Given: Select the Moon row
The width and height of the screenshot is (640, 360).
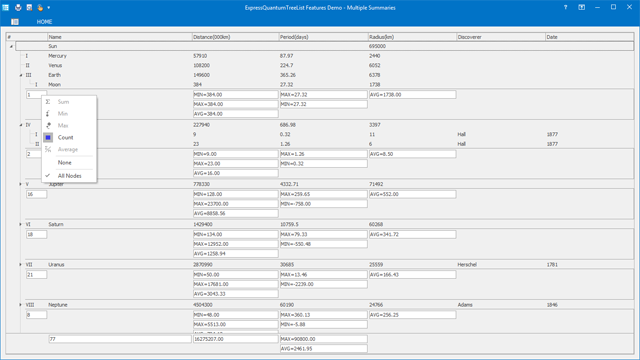Looking at the screenshot, I should click(333, 84).
